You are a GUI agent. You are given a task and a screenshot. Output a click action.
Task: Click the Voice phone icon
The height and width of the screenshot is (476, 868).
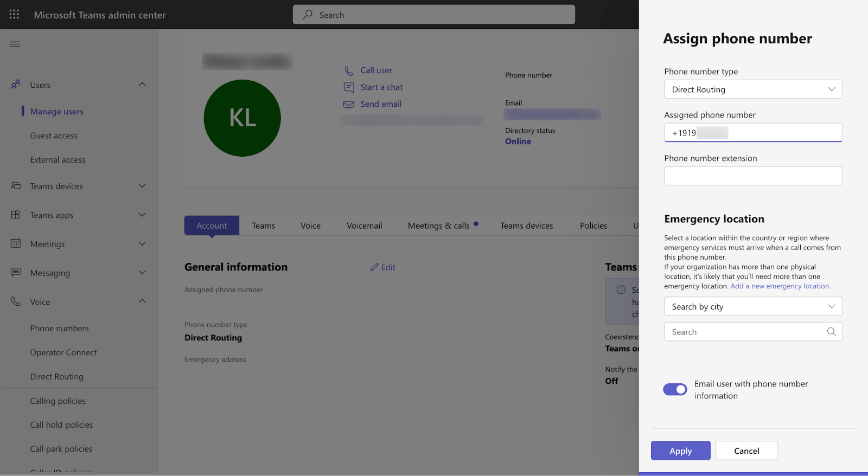[16, 301]
